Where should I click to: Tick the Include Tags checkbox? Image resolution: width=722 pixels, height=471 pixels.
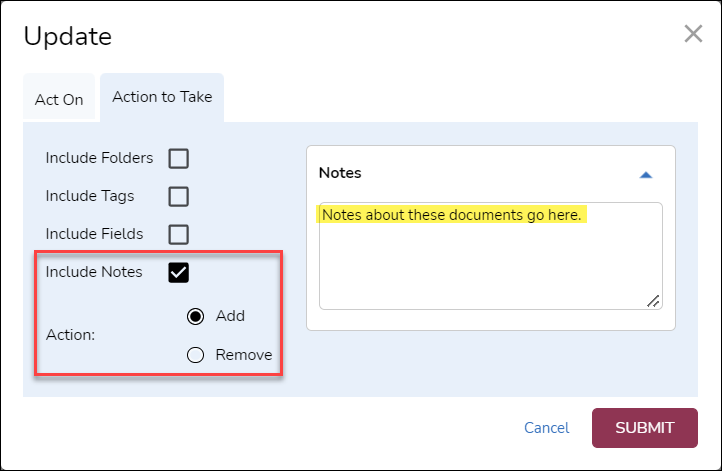(x=178, y=196)
